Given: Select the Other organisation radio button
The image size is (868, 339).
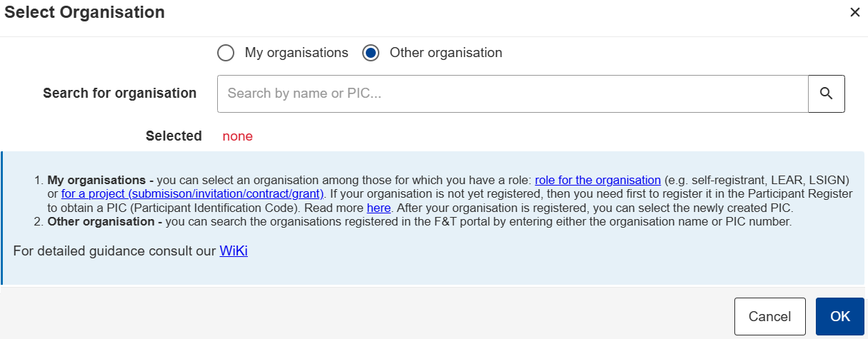Looking at the screenshot, I should click(x=370, y=53).
